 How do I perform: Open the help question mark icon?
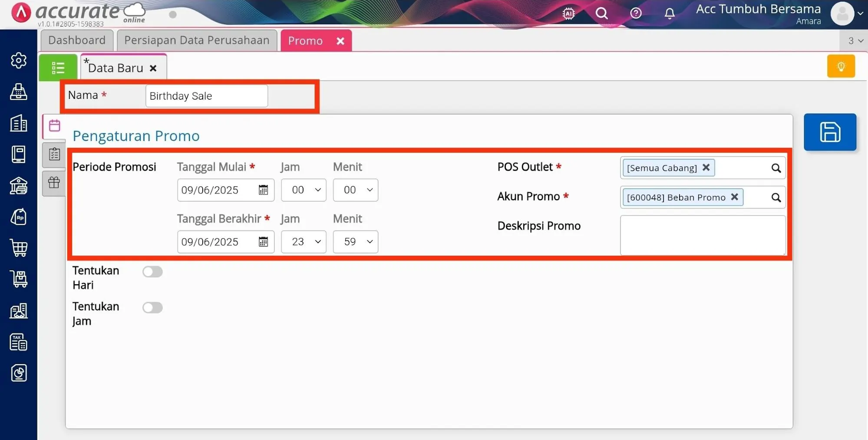(x=636, y=13)
